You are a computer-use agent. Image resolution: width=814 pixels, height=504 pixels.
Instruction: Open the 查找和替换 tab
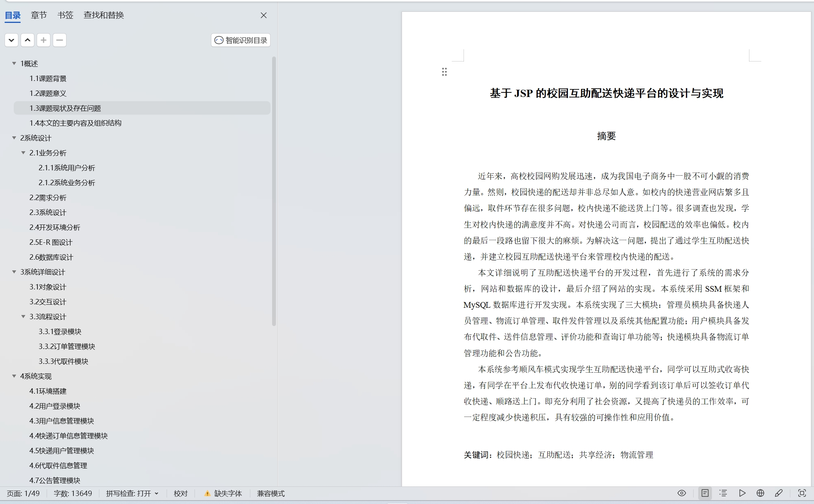tap(104, 15)
